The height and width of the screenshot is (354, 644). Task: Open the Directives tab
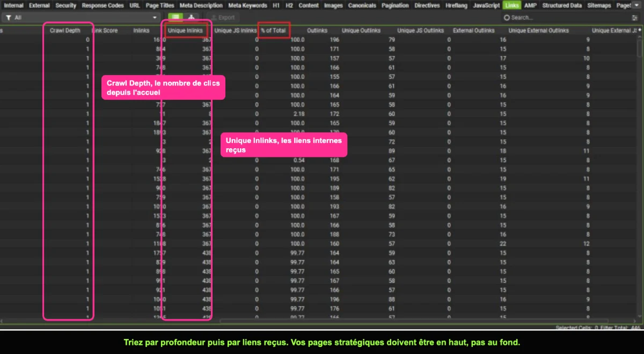(x=427, y=5)
